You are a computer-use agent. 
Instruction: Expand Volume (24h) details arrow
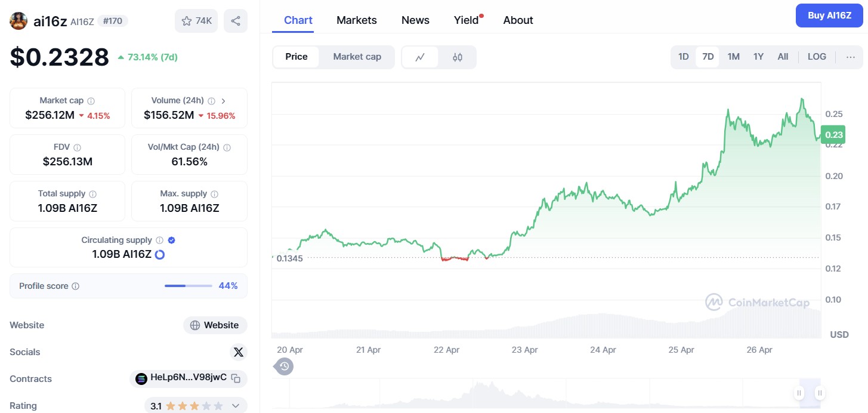pyautogui.click(x=224, y=101)
